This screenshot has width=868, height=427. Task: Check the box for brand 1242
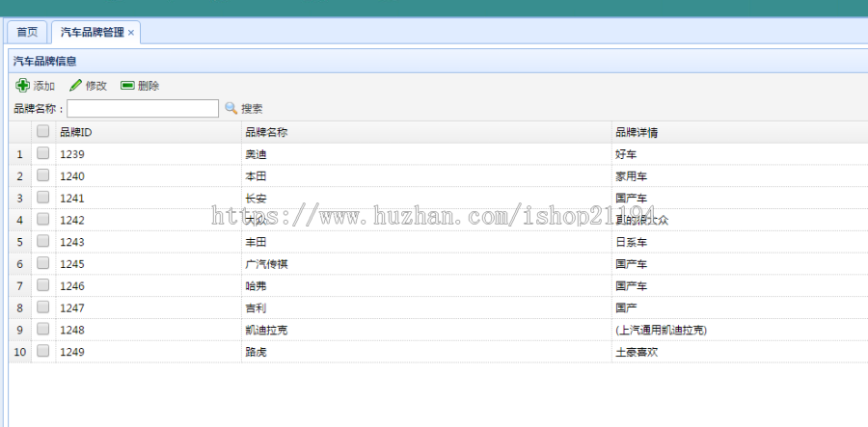42,219
